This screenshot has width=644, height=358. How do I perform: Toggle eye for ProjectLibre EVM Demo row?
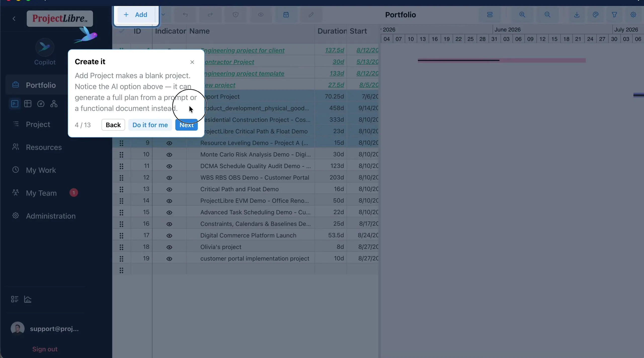[x=169, y=201]
